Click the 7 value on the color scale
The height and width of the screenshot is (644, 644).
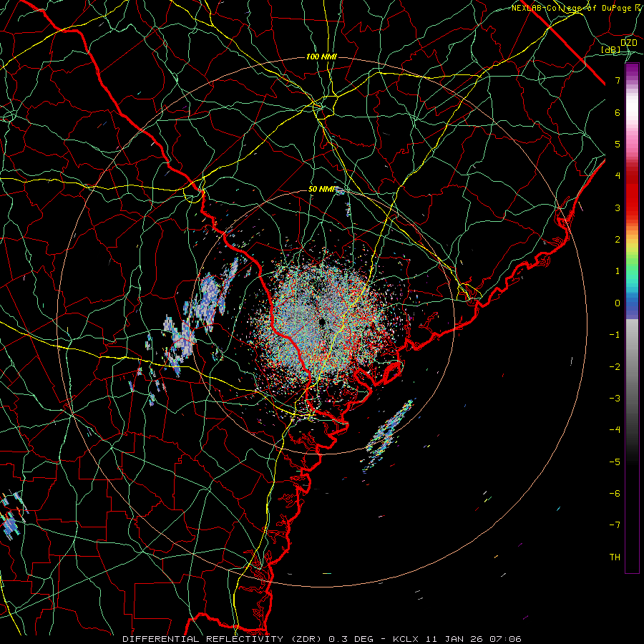(618, 80)
